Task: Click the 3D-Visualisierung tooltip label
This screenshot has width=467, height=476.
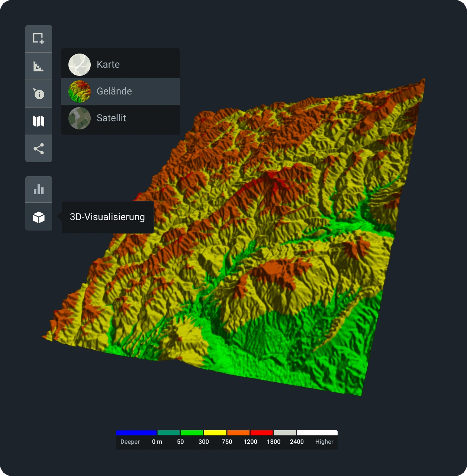Action: [107, 217]
